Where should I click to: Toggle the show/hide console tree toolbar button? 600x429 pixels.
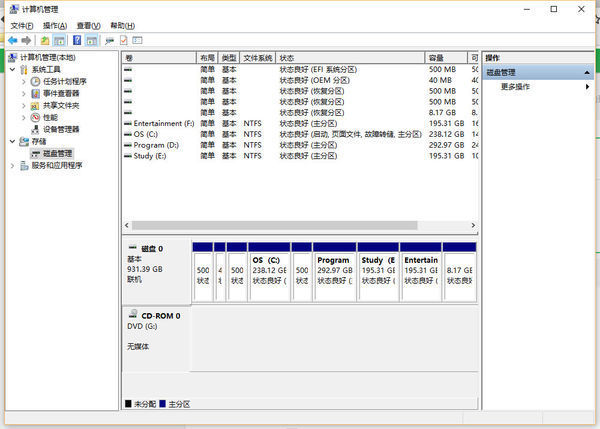click(x=60, y=41)
